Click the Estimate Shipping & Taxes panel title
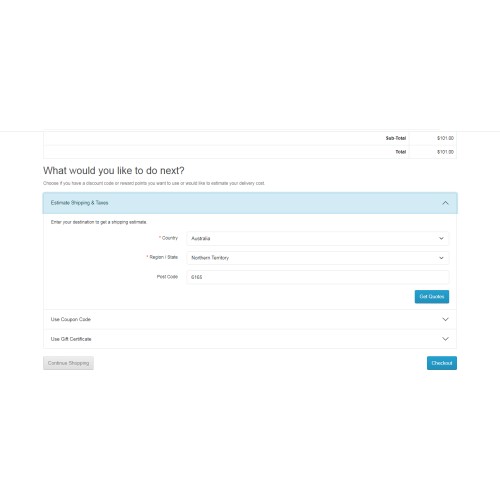 coord(79,203)
